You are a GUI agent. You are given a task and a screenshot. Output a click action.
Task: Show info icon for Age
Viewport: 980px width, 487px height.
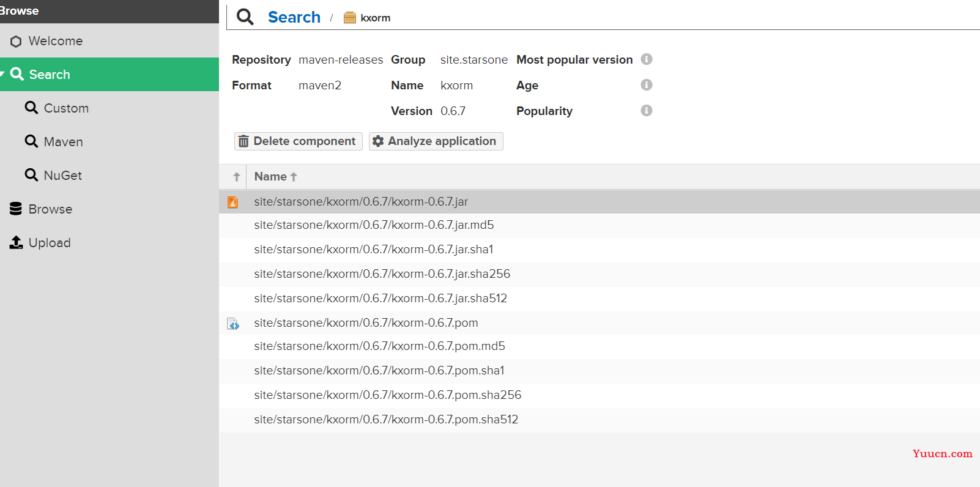click(647, 85)
